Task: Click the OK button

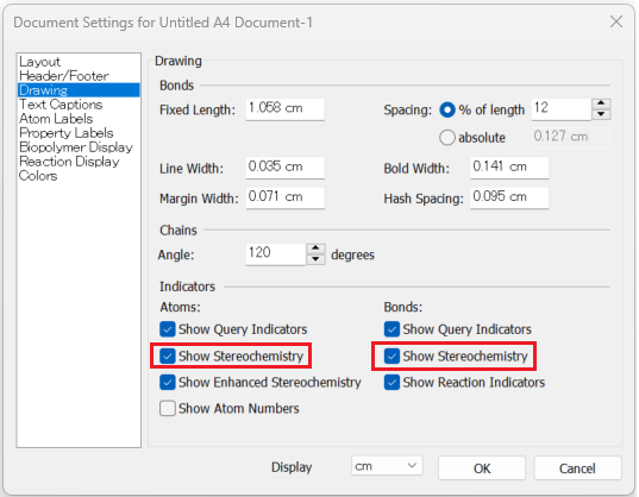Action: [x=482, y=468]
